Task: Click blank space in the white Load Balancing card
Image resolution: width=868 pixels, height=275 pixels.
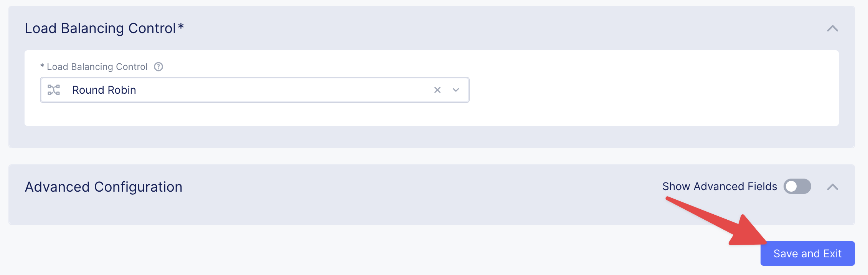Action: coord(652,92)
